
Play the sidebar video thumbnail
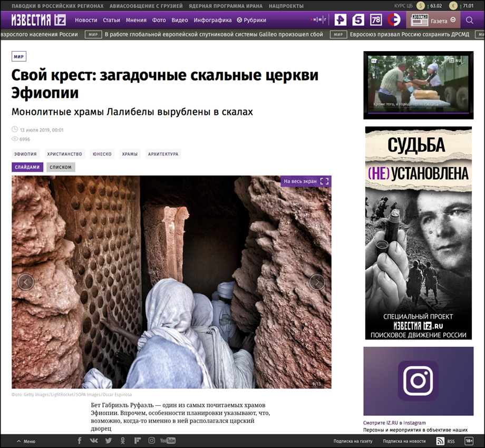(419, 85)
